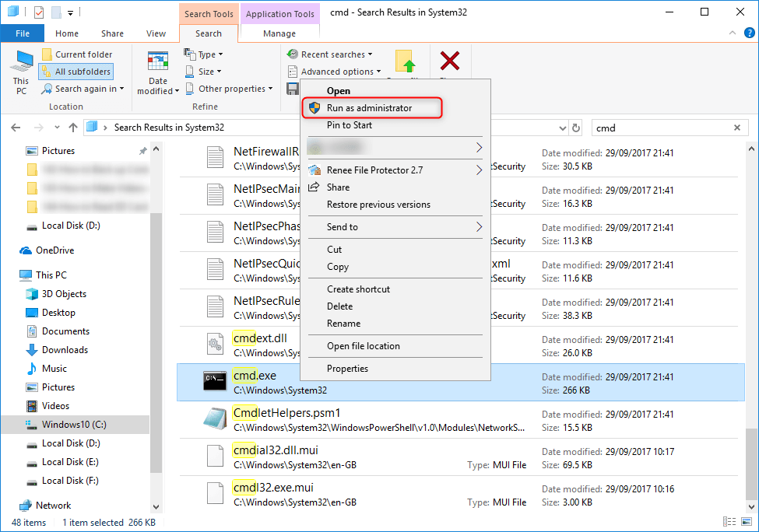The image size is (759, 532).
Task: Select CmdletHelpers.psm1 file icon
Action: [x=215, y=418]
